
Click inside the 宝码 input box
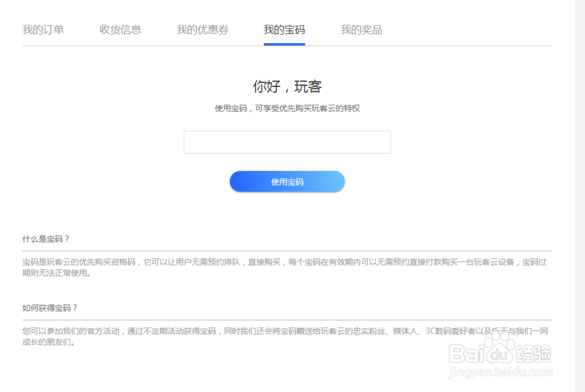point(287,142)
